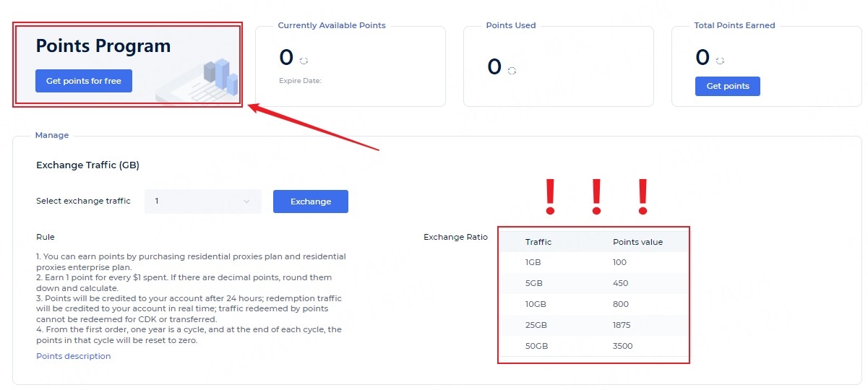Open the Select exchange traffic dropdown
This screenshot has height=390, width=868.
202,201
